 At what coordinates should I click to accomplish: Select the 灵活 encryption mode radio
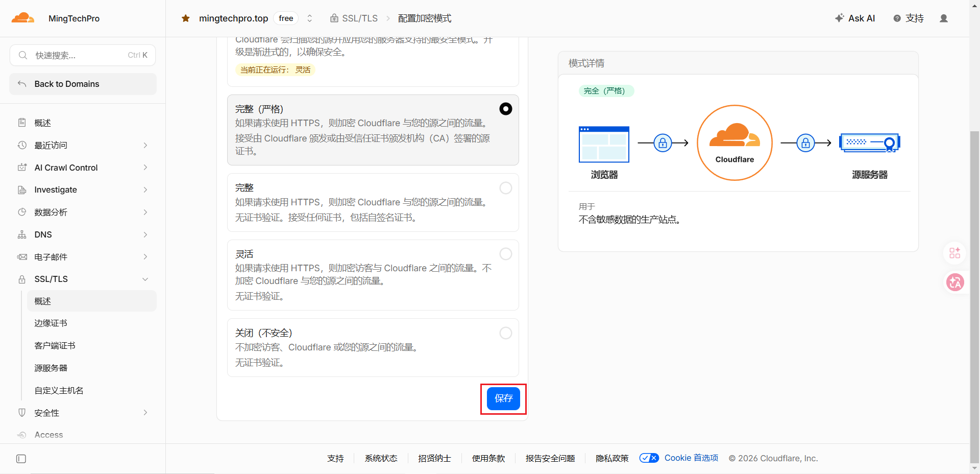[506, 254]
